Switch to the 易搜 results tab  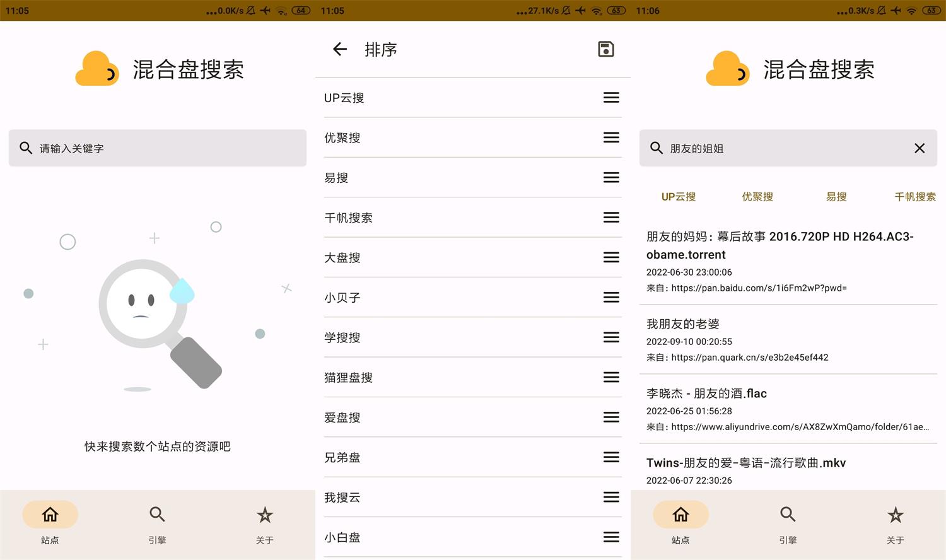[x=836, y=196]
